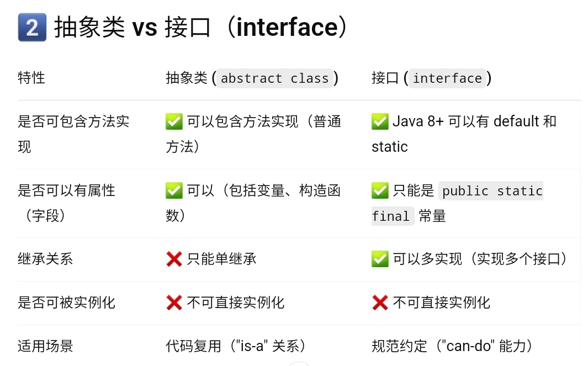
Task: Click the final code snippet
Action: tap(393, 216)
